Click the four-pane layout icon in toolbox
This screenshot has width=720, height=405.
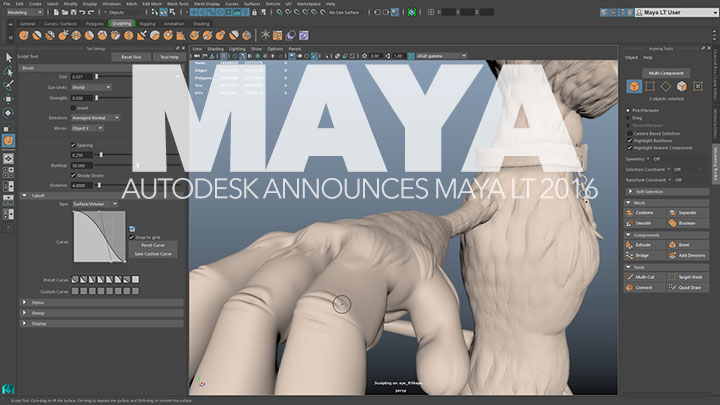point(8,172)
